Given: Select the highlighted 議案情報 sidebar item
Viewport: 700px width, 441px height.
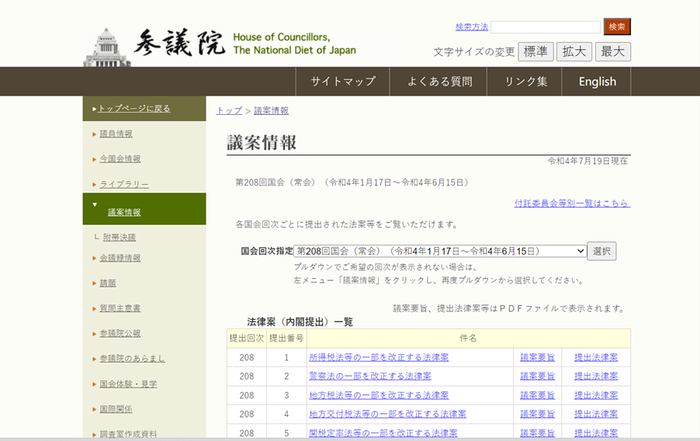Looking at the screenshot, I should [x=124, y=212].
